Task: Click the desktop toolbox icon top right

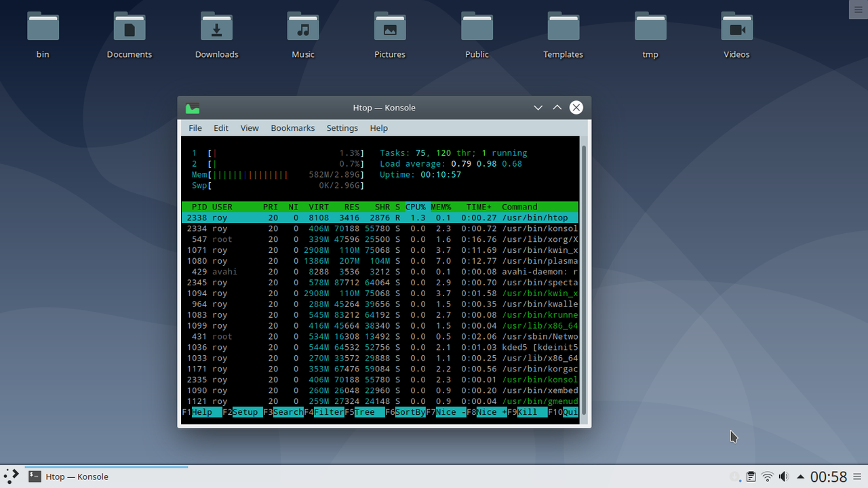Action: tap(858, 8)
